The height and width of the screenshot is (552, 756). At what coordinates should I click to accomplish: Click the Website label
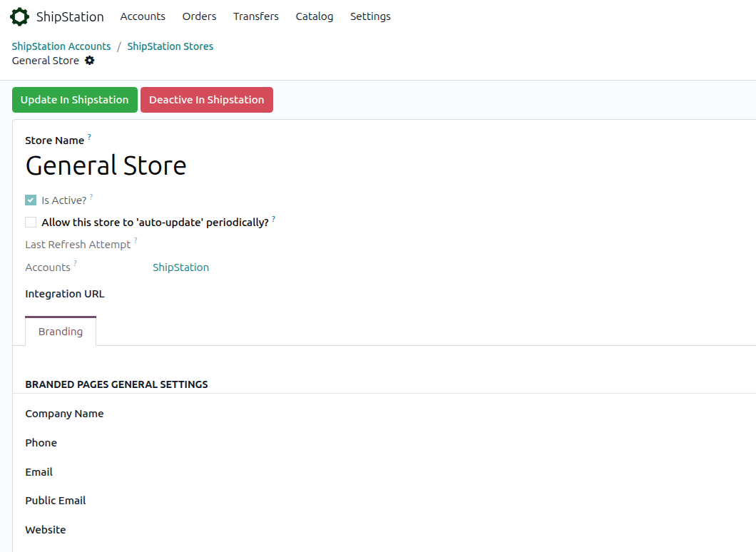coord(46,530)
